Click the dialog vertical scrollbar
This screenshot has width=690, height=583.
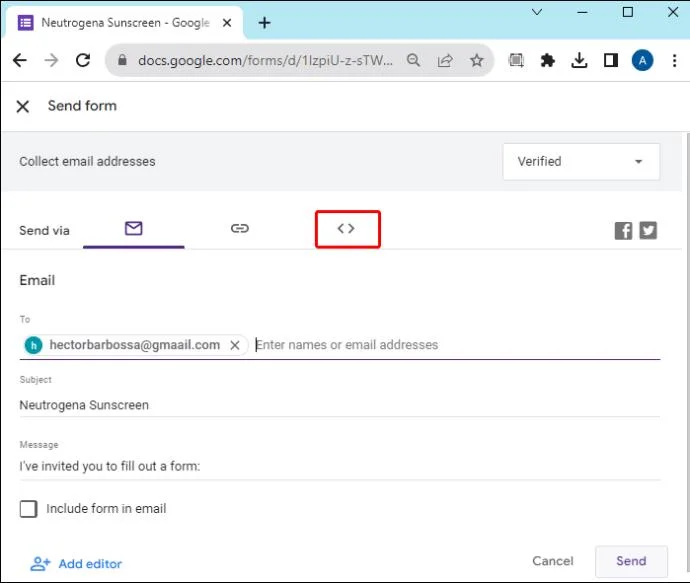point(687,352)
